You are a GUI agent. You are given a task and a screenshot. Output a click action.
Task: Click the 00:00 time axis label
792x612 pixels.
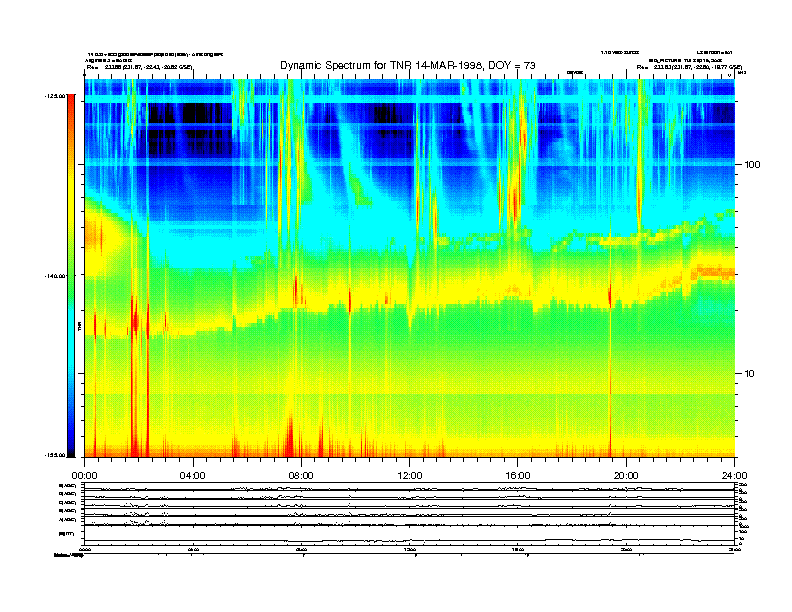pyautogui.click(x=85, y=476)
